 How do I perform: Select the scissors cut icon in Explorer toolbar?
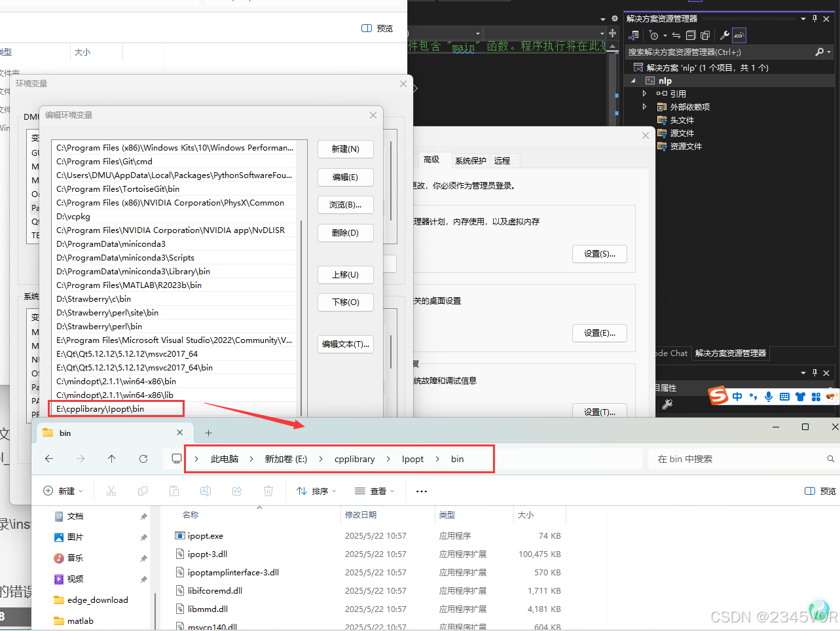click(111, 491)
